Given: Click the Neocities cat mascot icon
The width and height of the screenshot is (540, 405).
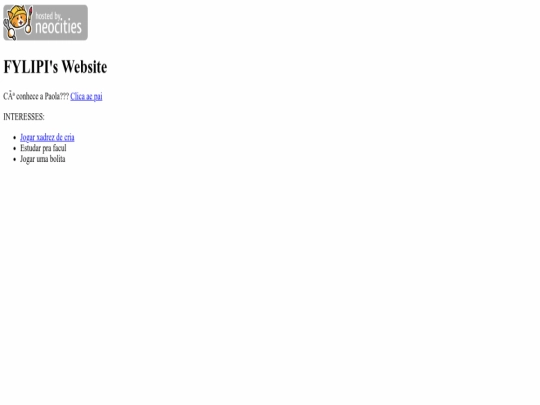Looking at the screenshot, I should point(18,22).
